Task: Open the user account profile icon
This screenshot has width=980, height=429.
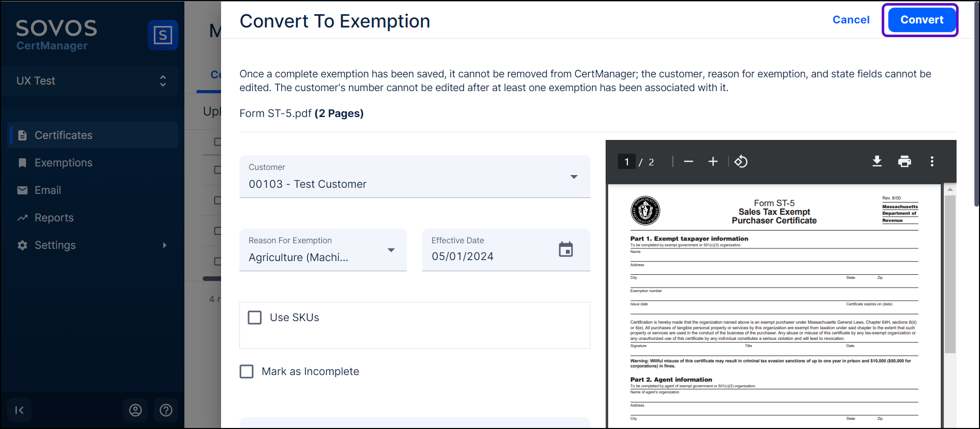Action: pyautogui.click(x=135, y=410)
